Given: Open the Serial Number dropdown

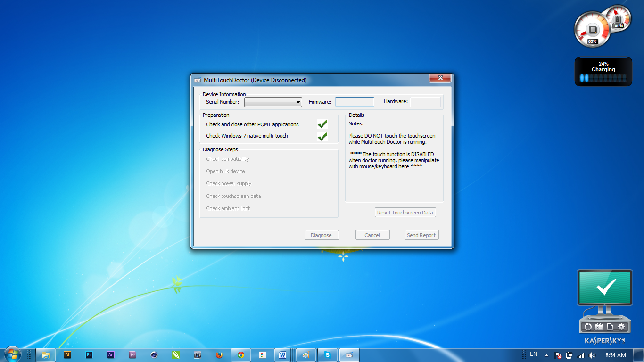Looking at the screenshot, I should click(x=273, y=102).
